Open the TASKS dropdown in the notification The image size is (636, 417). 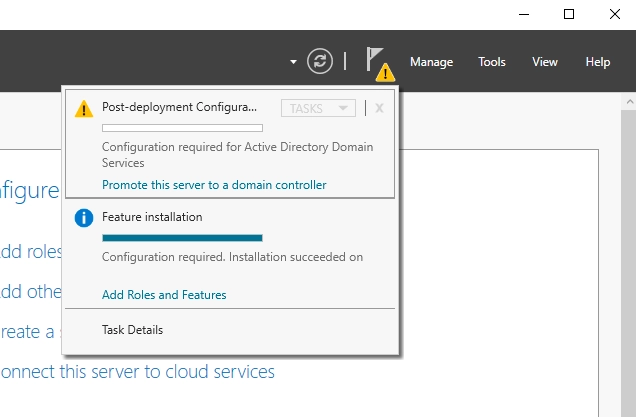point(318,108)
